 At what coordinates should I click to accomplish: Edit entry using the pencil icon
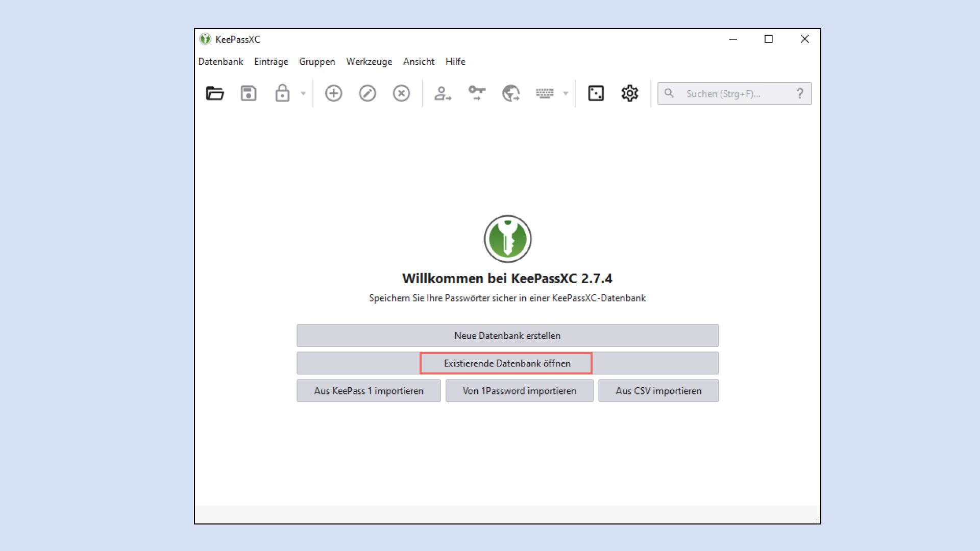click(367, 93)
